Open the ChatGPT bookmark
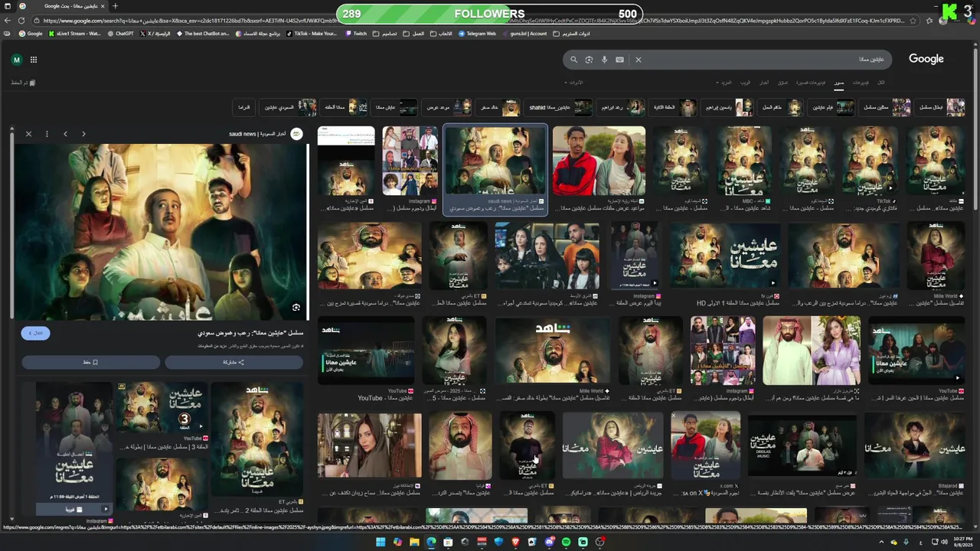 click(x=120, y=34)
